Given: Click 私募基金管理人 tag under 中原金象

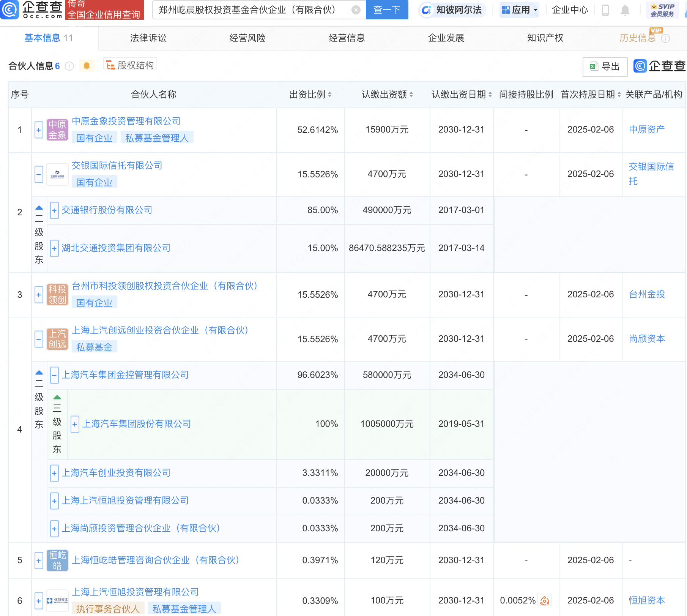Looking at the screenshot, I should (x=157, y=138).
